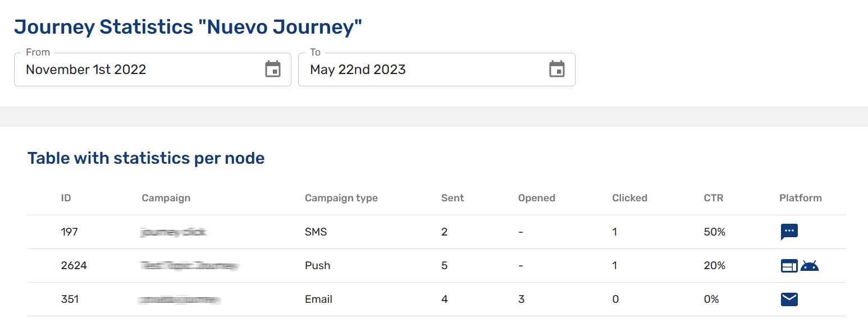Sort by Campaign column header
Screen dimensions: 868x323
[x=166, y=198]
